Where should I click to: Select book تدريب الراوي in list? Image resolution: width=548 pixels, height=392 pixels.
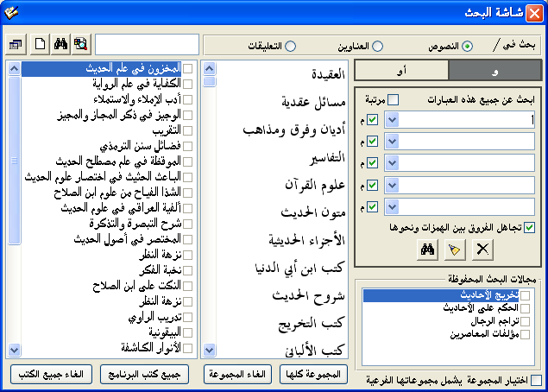pyautogui.click(x=154, y=317)
